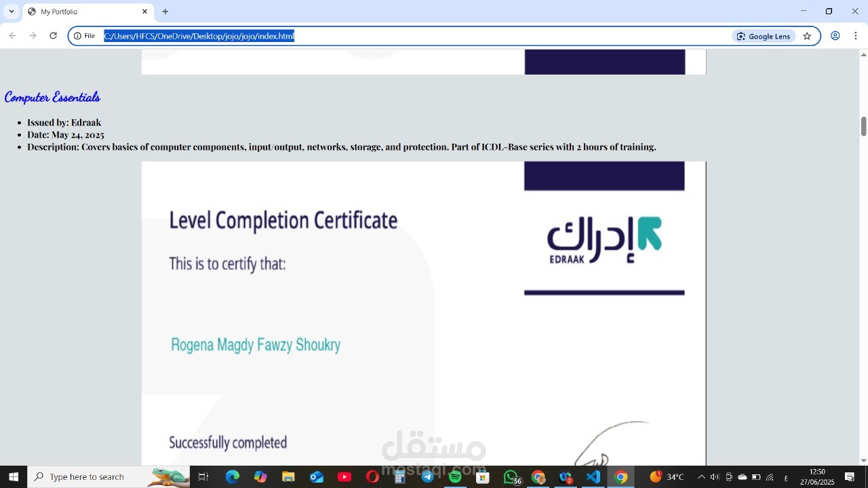Open Task View in the taskbar

(203, 476)
